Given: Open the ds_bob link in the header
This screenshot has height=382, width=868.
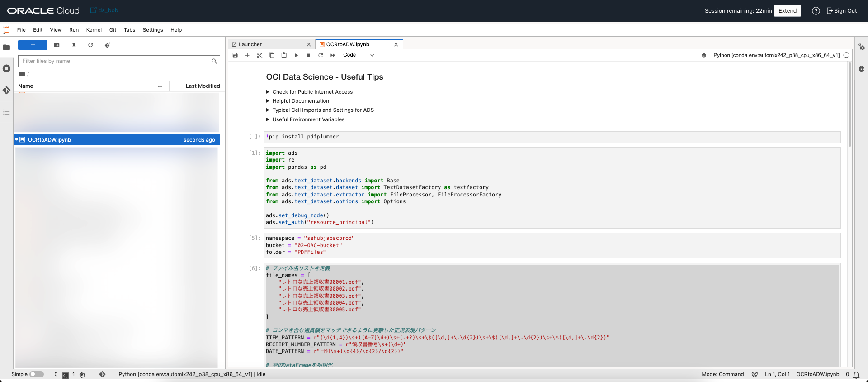Looking at the screenshot, I should [x=104, y=10].
